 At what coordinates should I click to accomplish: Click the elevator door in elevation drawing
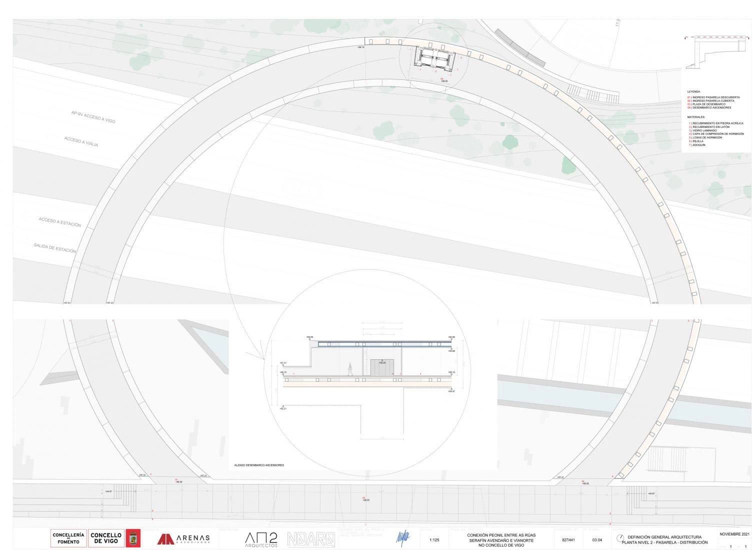[382, 367]
